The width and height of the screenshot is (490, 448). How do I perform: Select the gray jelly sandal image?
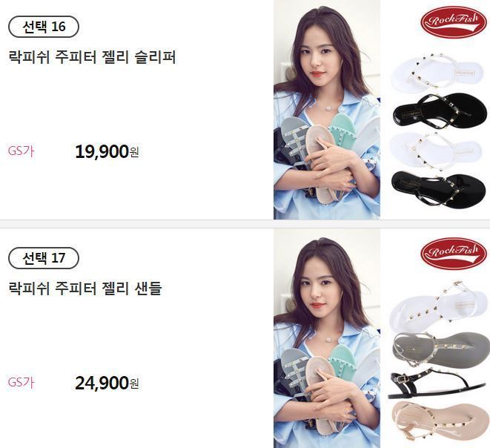pos(440,349)
